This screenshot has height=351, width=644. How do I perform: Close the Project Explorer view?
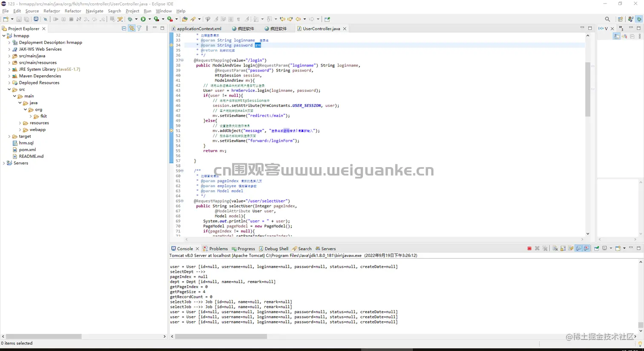[x=44, y=29]
